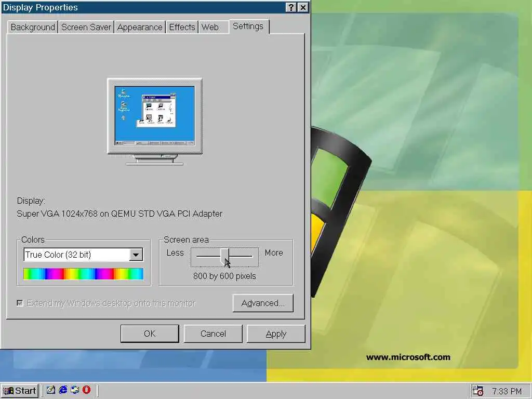
Task: Click the Super VGA adapter display text
Action: tap(119, 214)
